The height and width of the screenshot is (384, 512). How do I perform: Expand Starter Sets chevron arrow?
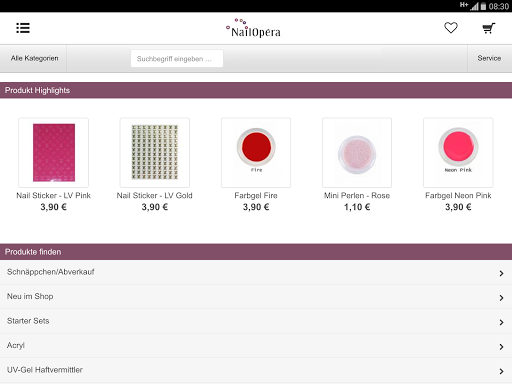[x=501, y=322]
